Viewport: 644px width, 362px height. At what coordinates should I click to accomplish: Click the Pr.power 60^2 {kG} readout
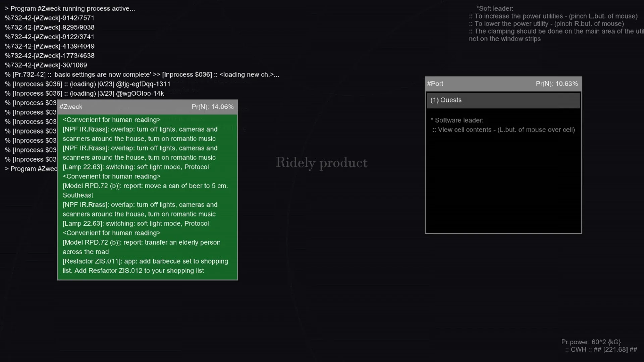click(x=591, y=342)
